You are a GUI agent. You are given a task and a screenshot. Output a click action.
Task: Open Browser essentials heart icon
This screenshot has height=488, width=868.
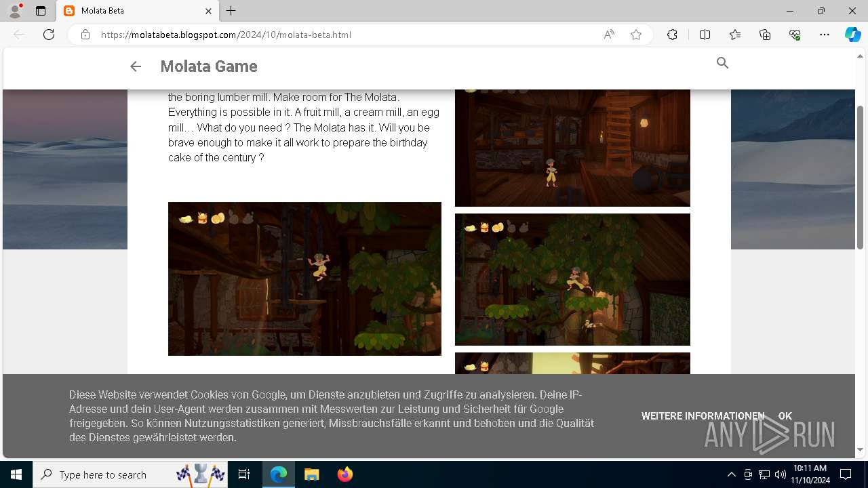pyautogui.click(x=795, y=35)
